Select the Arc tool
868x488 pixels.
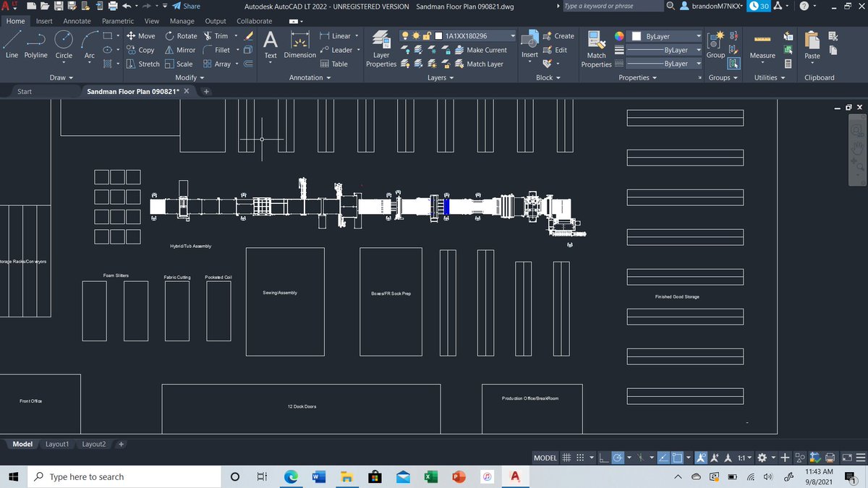89,46
